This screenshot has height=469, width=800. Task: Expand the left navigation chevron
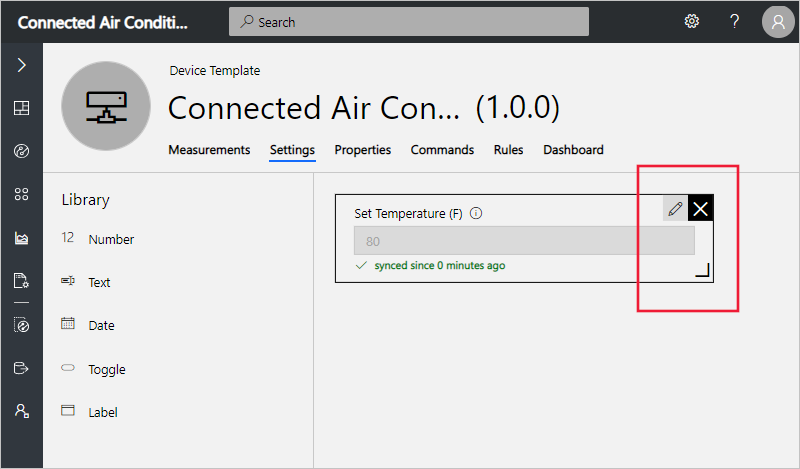[x=21, y=65]
